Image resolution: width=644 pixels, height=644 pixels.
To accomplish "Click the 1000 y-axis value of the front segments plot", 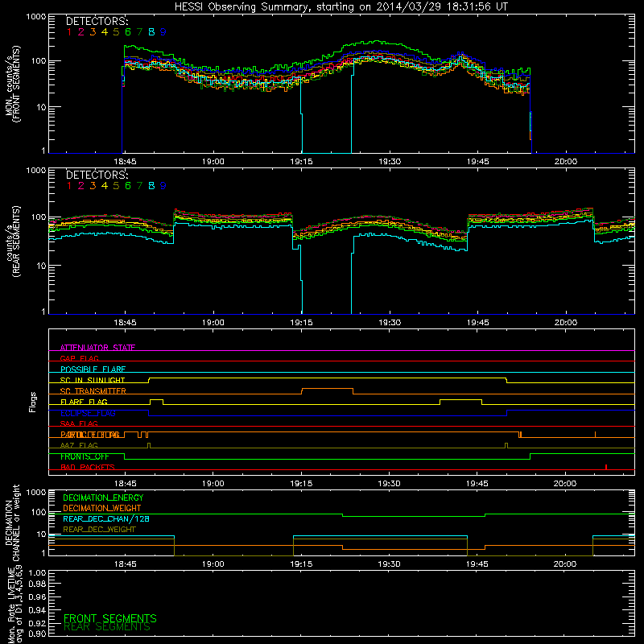I will coord(35,17).
